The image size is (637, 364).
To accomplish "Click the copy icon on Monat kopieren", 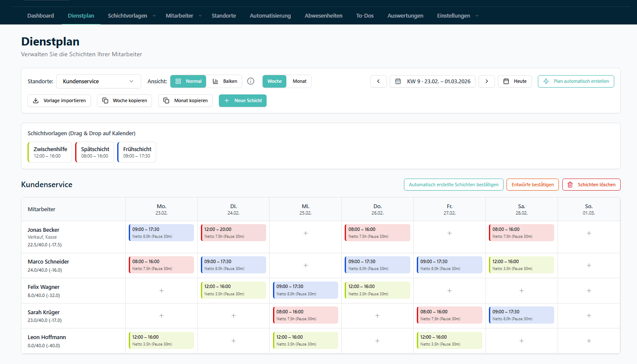I will coord(166,100).
